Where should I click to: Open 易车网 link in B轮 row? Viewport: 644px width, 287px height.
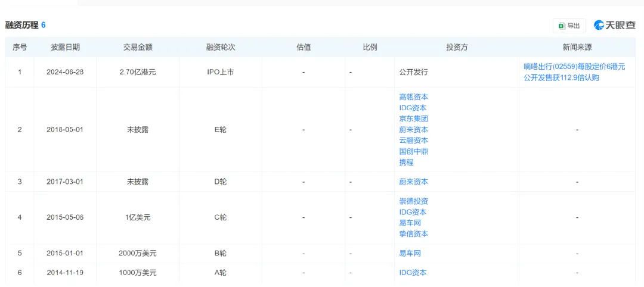pyautogui.click(x=410, y=254)
